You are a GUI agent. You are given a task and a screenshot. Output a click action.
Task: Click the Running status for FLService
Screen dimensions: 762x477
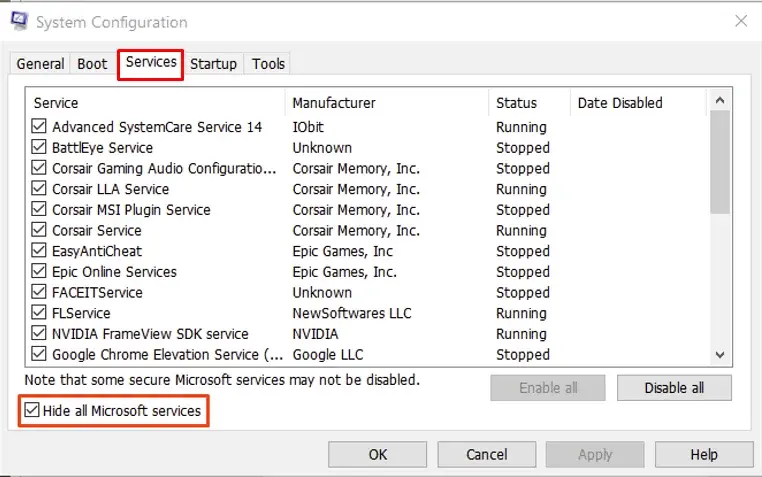[521, 313]
